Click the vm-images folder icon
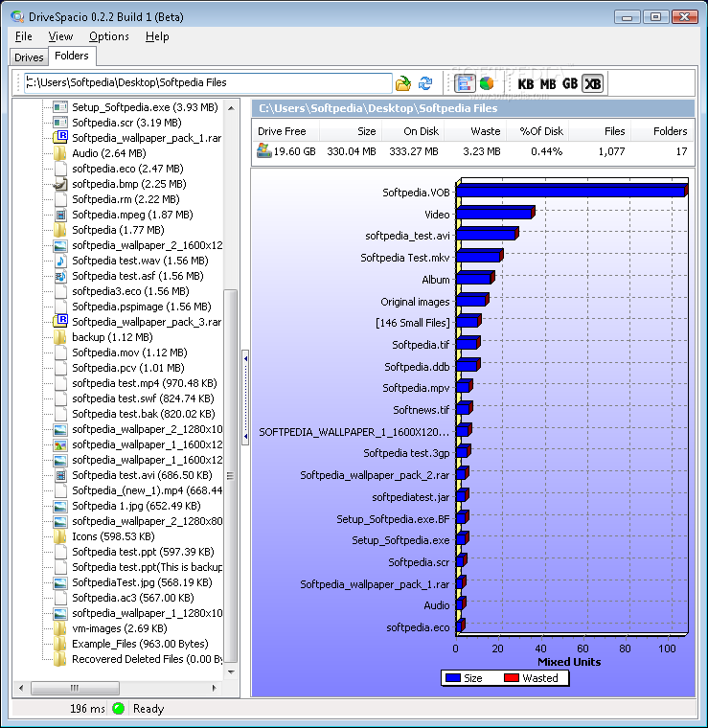 [60, 628]
